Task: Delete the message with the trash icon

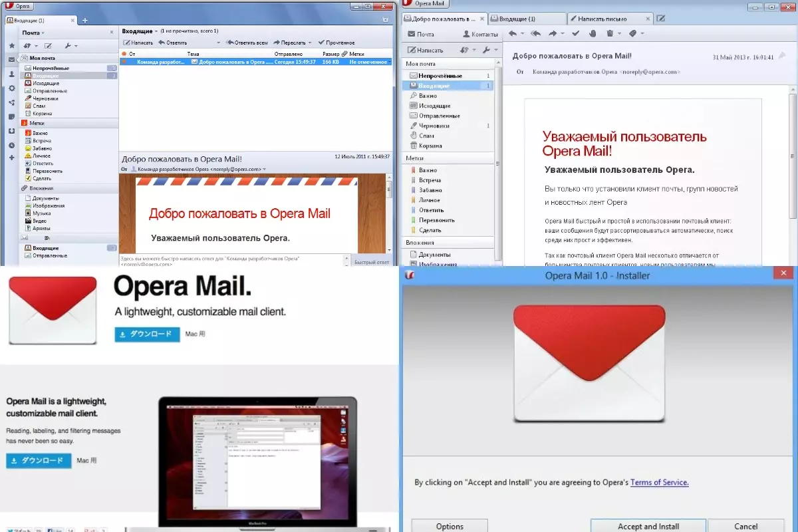Action: (x=610, y=33)
